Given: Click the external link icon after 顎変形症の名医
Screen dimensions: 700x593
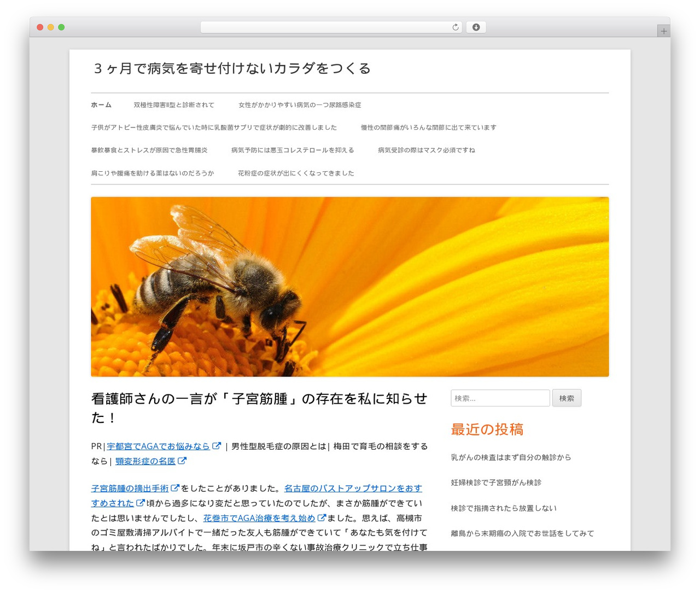Looking at the screenshot, I should point(182,461).
